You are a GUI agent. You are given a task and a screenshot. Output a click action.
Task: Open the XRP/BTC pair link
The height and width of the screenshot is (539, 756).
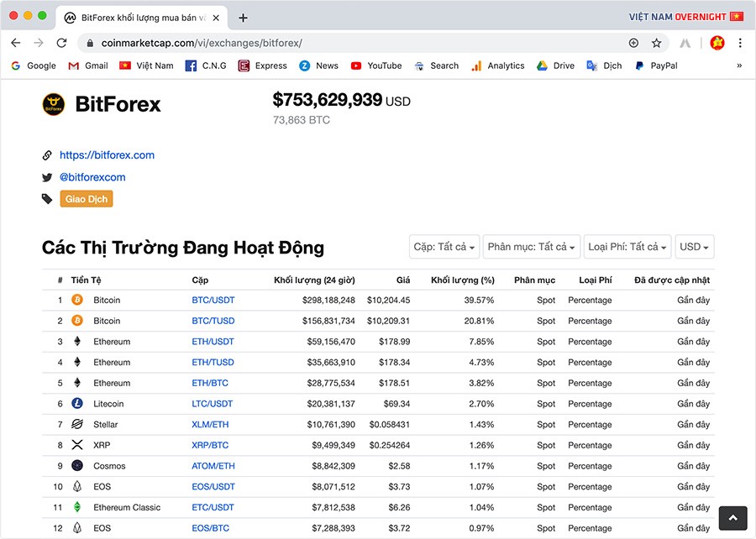[210, 445]
